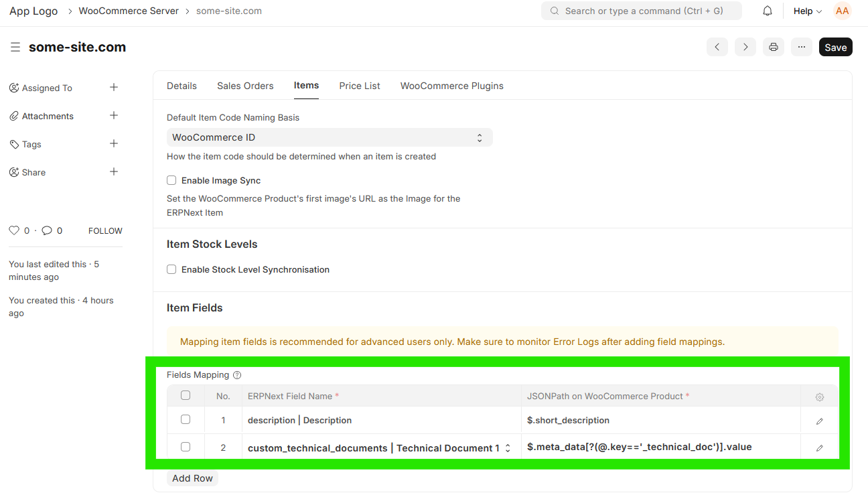
Task: Edit row 1 with pencil icon
Action: (819, 421)
